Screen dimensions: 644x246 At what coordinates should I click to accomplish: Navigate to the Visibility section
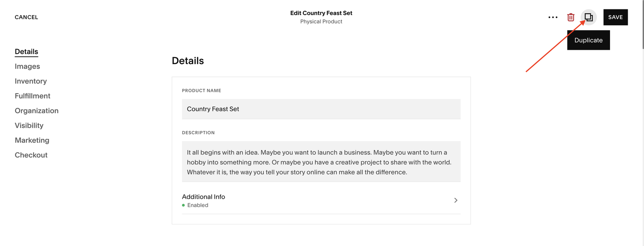[x=29, y=126]
